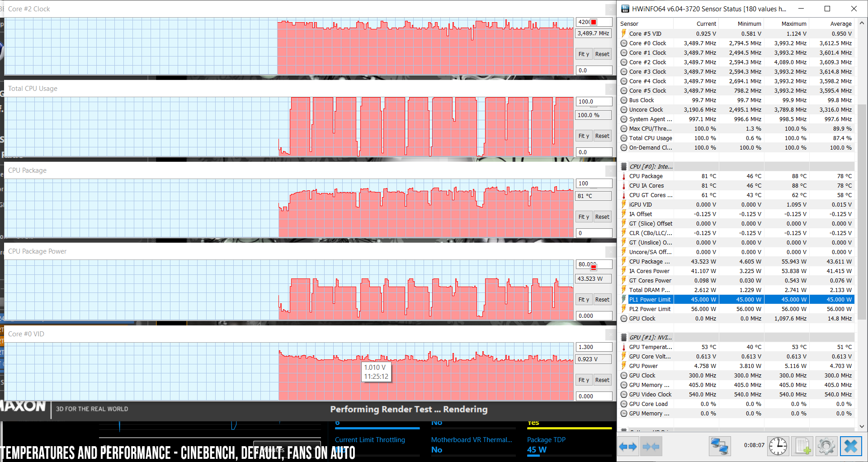Select the GPU Memory Clock 405.0 MHz row

point(736,385)
